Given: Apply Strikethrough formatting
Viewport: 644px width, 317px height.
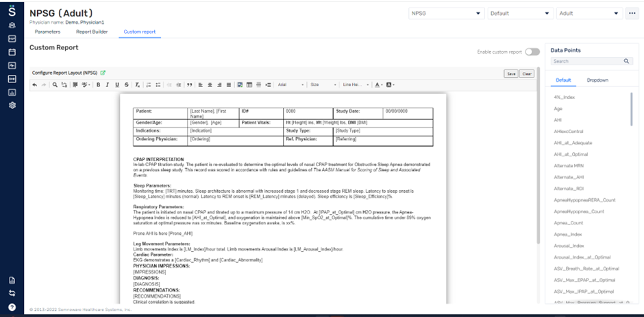Looking at the screenshot, I should (x=127, y=84).
